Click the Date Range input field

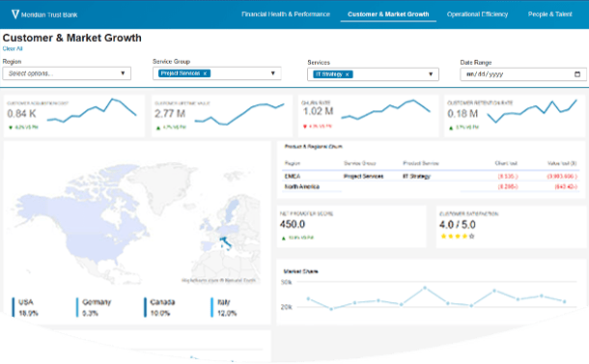(523, 74)
